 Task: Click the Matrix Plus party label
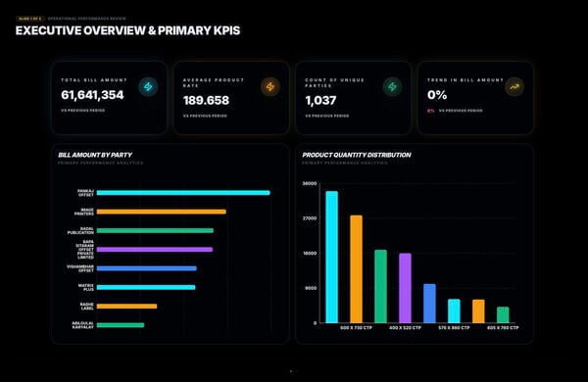pos(86,288)
